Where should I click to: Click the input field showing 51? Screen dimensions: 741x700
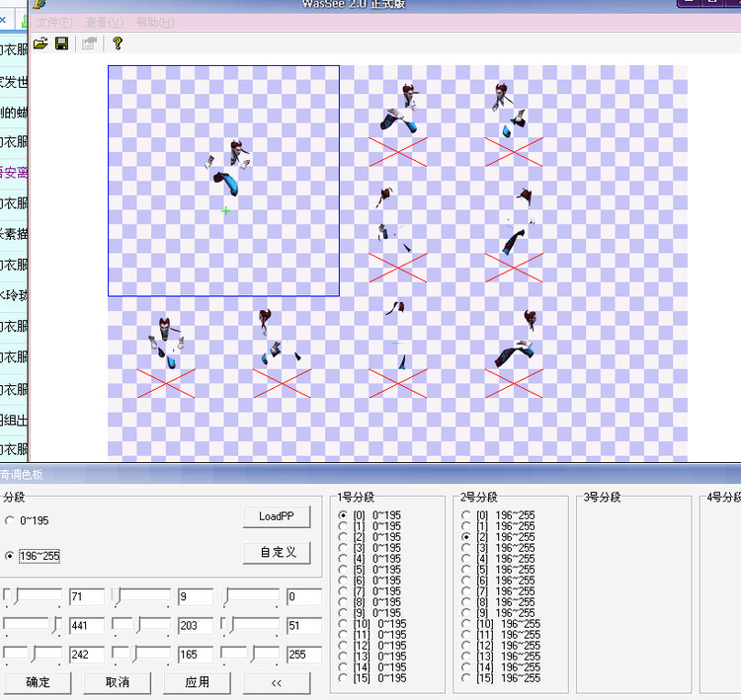coord(304,626)
